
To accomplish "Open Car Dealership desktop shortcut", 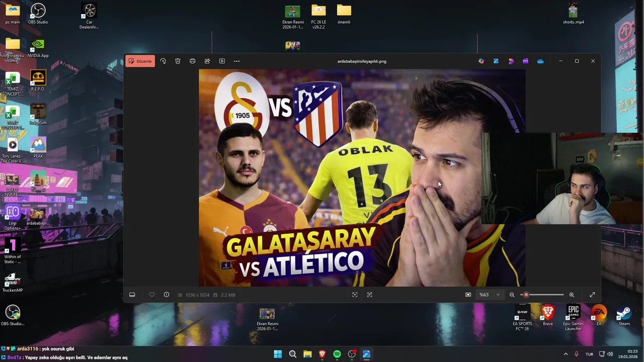I will click(x=89, y=17).
